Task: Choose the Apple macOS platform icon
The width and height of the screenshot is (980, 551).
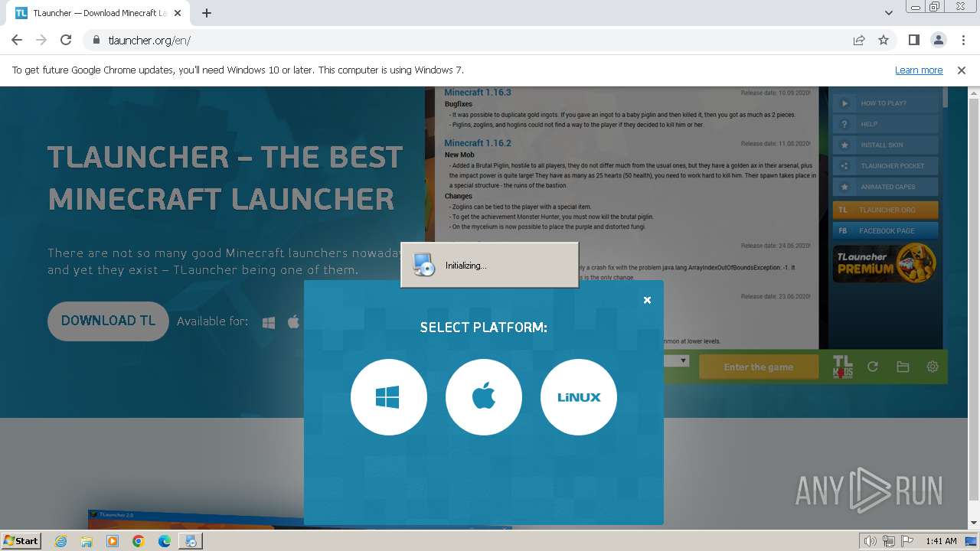Action: pyautogui.click(x=484, y=397)
